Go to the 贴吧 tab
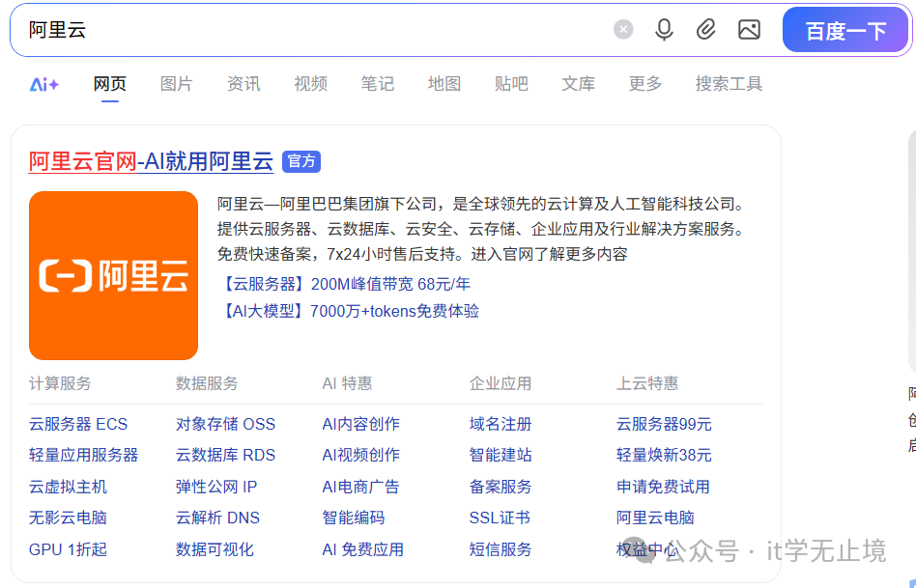Screen dimensions: 916x588 point(511,84)
